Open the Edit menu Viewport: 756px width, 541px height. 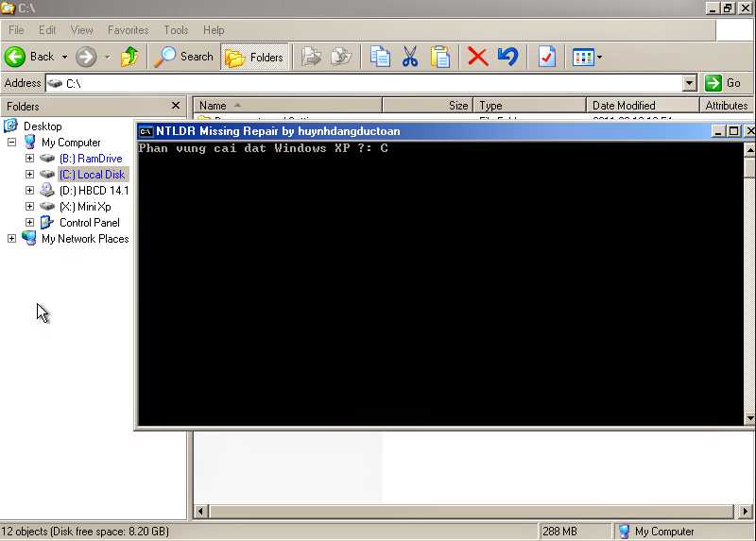(46, 30)
